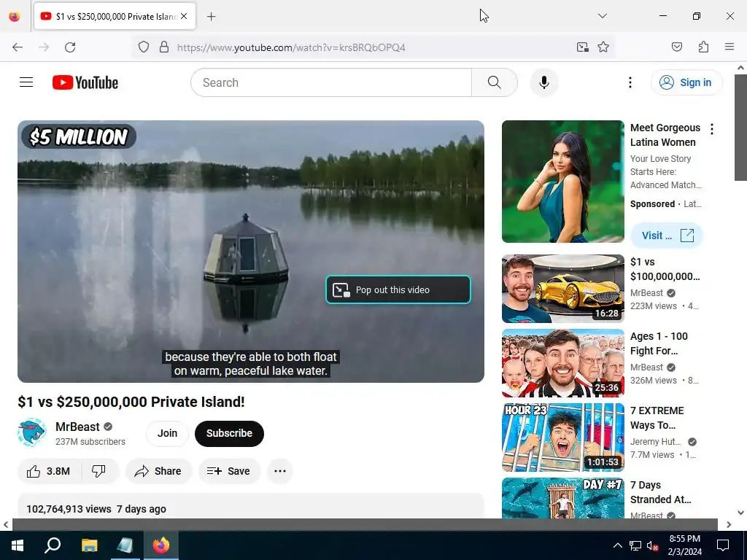Click 'Ages 1 - 100 Fight For...' title
Screen dimensions: 747x560
click(659, 343)
